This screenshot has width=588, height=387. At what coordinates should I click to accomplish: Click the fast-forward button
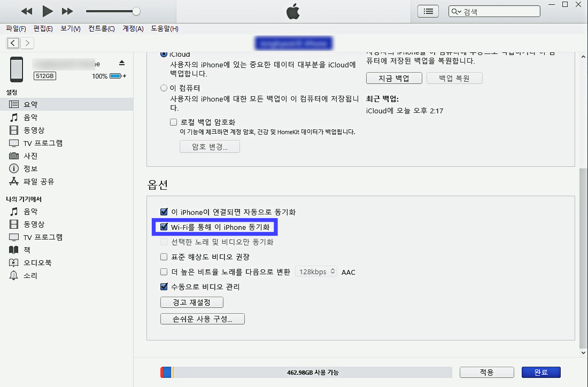pos(67,11)
